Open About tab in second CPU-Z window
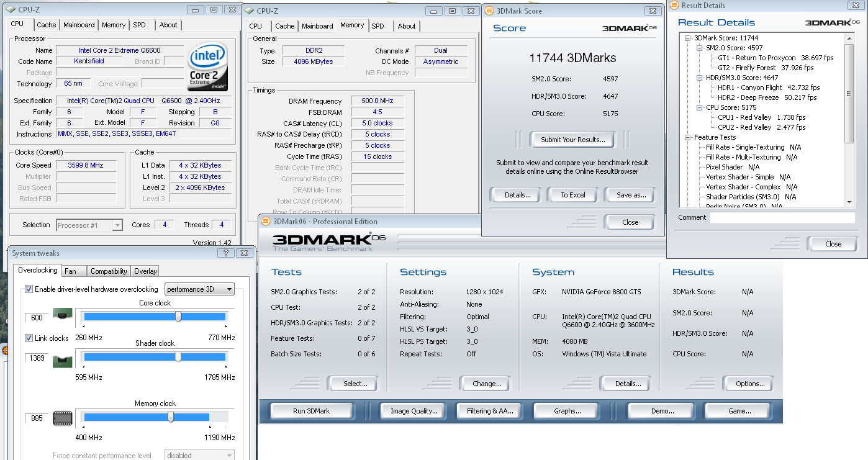This screenshot has width=868, height=460. point(407,26)
